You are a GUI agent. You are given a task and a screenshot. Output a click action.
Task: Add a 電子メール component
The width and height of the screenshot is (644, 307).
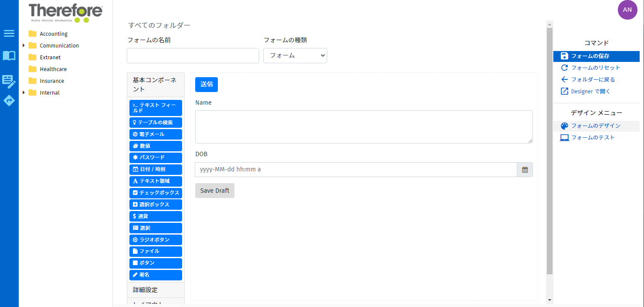click(x=156, y=134)
